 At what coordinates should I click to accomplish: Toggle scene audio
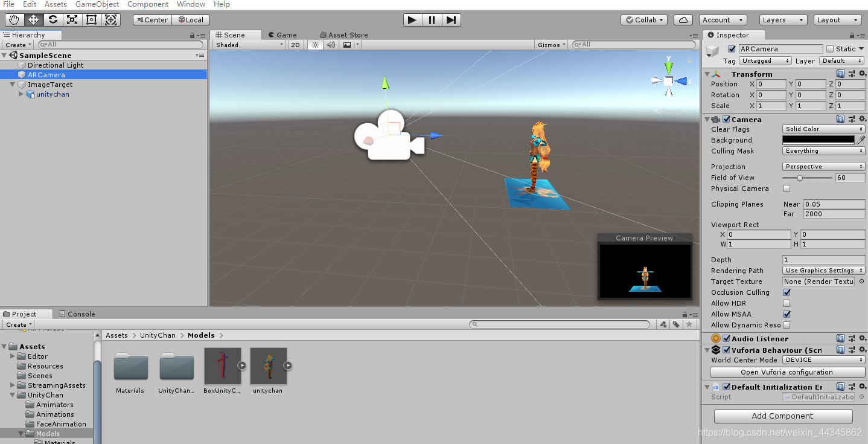[331, 45]
